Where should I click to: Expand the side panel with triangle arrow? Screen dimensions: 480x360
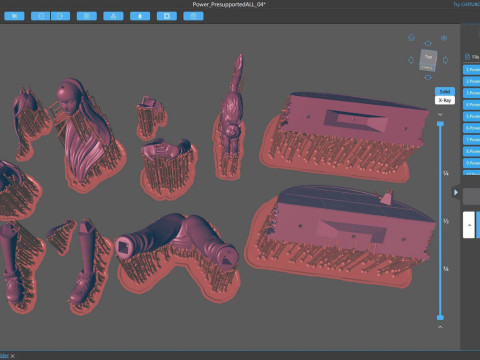[456, 192]
